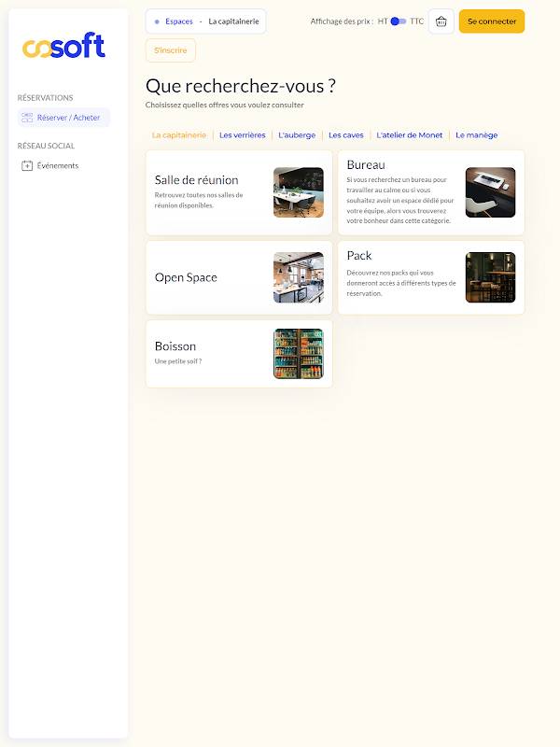Click the Événements calendar icon
560x747 pixels.
click(x=27, y=166)
